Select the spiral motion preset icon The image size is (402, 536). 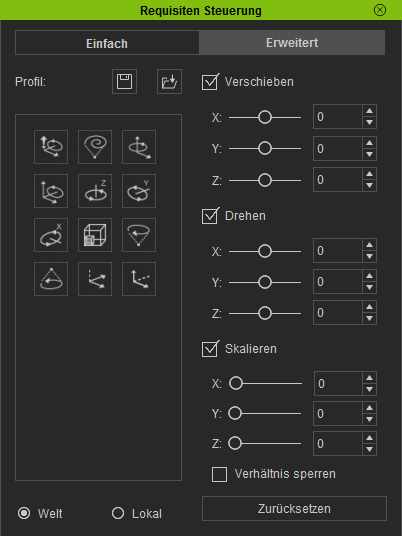pyautogui.click(x=95, y=147)
